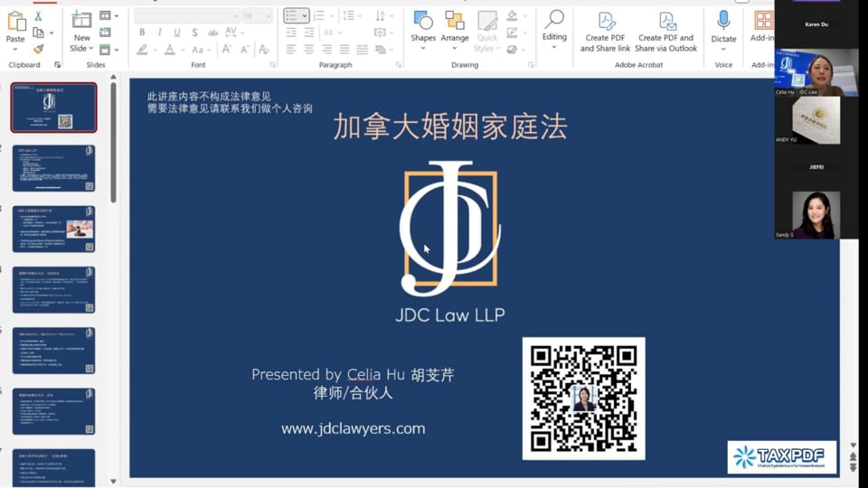Clear all formatting icon in Font group
This screenshot has height=488, width=868.
pos(264,49)
